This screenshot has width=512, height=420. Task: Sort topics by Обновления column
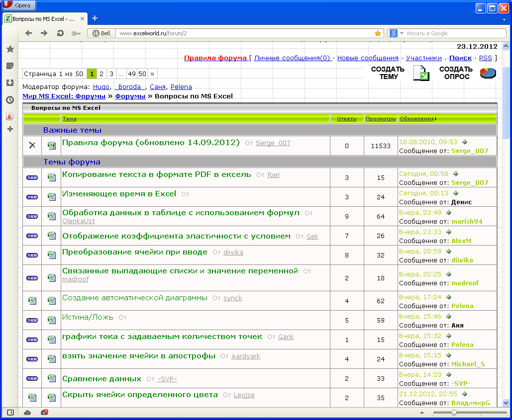pyautogui.click(x=416, y=119)
